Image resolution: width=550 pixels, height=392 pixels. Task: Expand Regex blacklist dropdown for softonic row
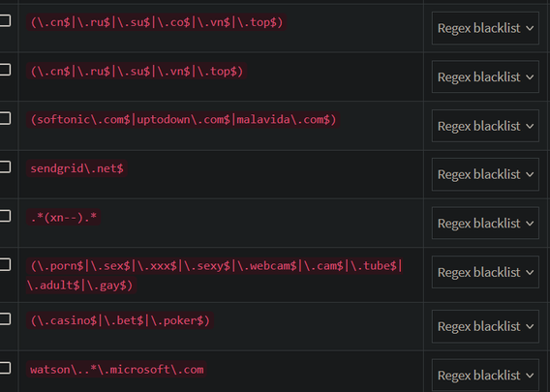pyautogui.click(x=485, y=126)
